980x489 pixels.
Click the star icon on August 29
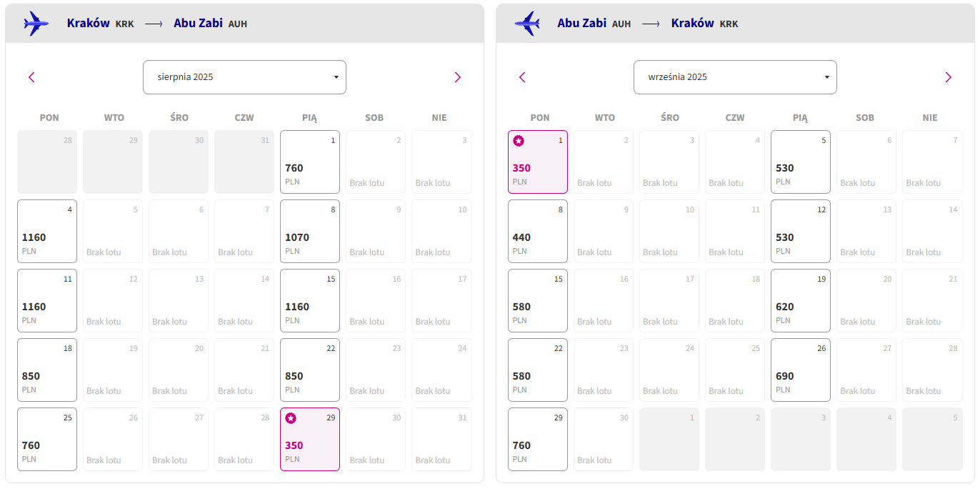pyautogui.click(x=291, y=418)
